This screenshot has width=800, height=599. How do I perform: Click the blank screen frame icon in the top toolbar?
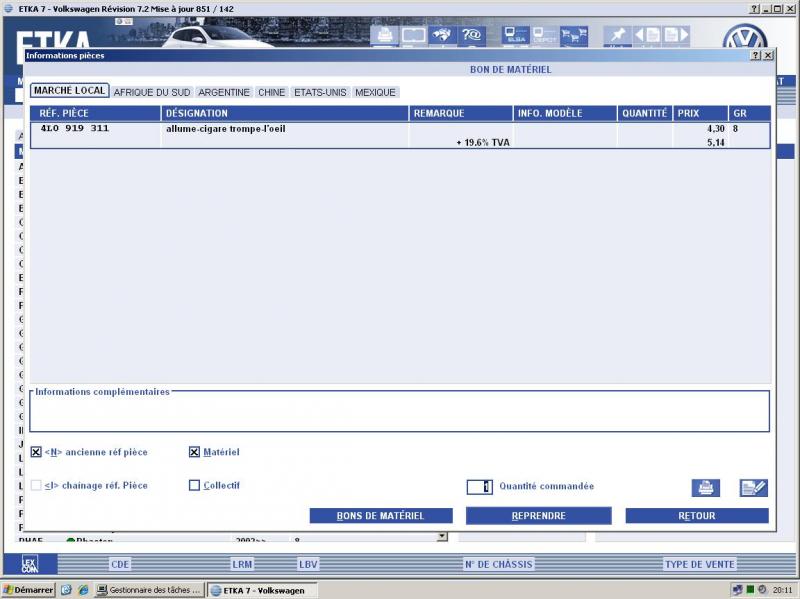pyautogui.click(x=413, y=35)
